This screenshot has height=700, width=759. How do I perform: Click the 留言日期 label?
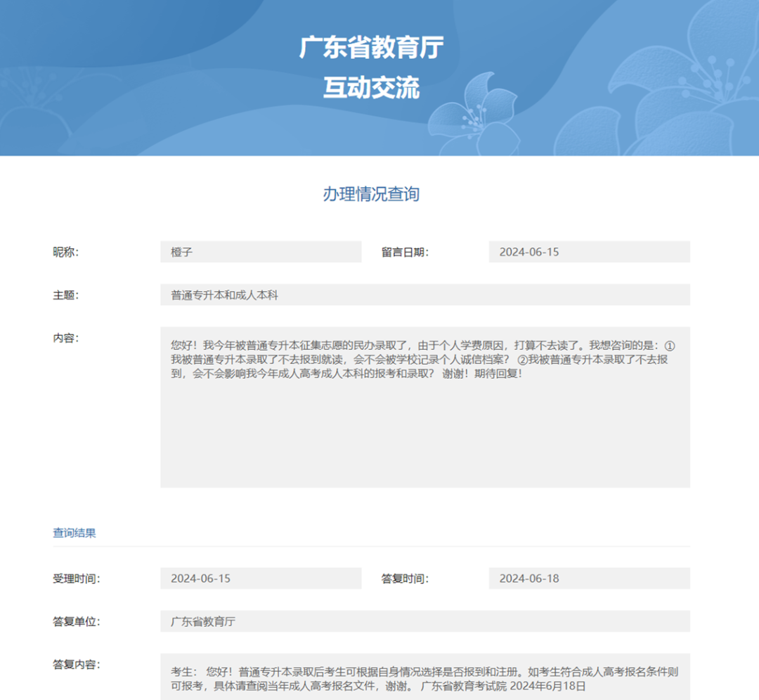(406, 252)
